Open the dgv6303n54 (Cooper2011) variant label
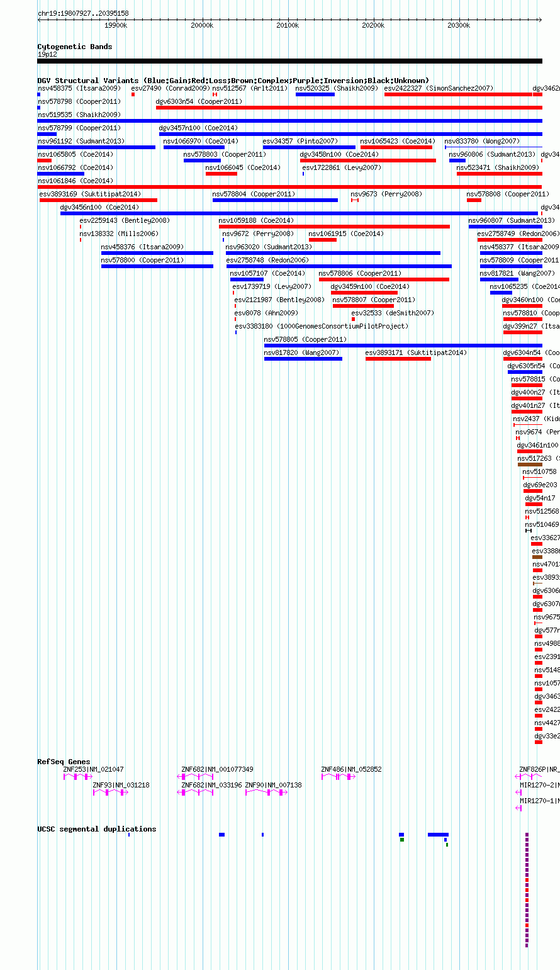Image resolution: width=560 pixels, height=970 pixels. [199, 101]
